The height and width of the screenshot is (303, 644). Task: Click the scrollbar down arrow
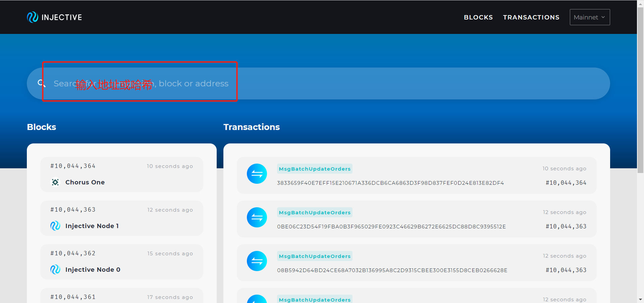(x=640, y=299)
